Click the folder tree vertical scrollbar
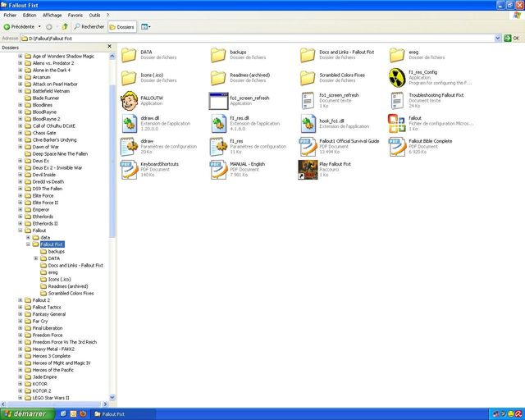 click(x=112, y=161)
